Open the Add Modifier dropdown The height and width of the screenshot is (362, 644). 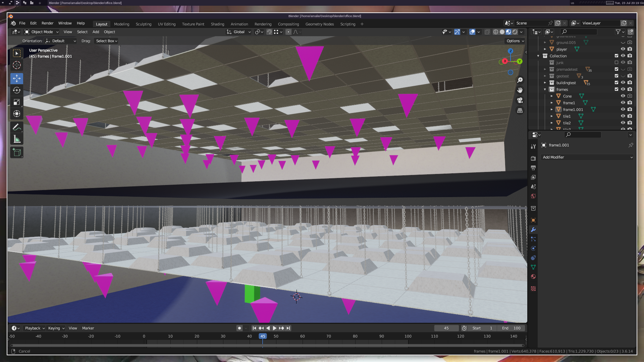click(587, 157)
